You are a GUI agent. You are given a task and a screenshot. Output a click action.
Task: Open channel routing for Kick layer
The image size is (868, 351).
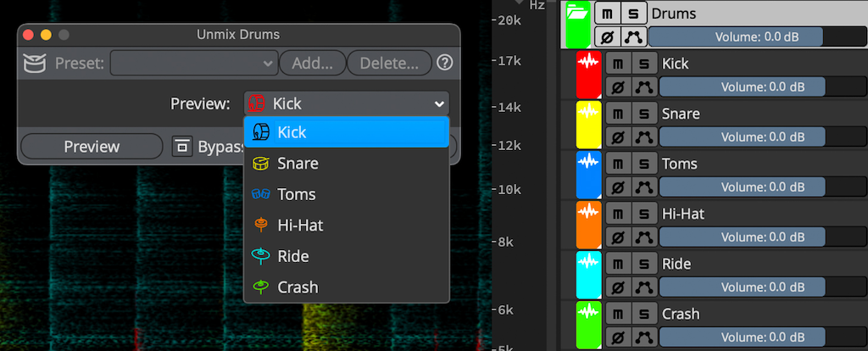coord(644,87)
